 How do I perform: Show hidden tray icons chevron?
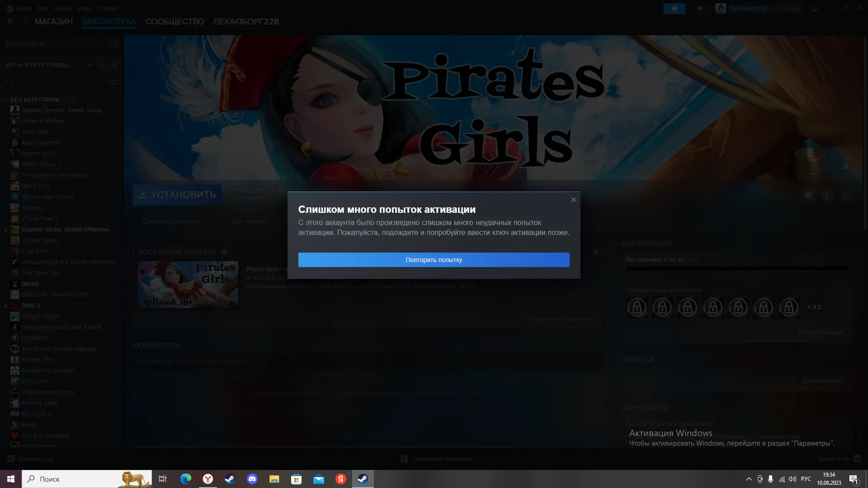click(749, 479)
